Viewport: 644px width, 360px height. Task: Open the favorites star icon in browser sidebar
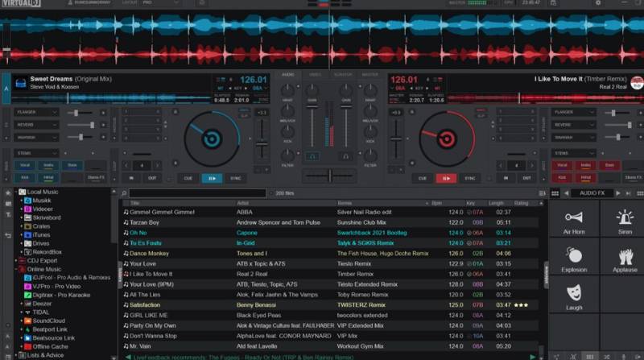coord(8,192)
